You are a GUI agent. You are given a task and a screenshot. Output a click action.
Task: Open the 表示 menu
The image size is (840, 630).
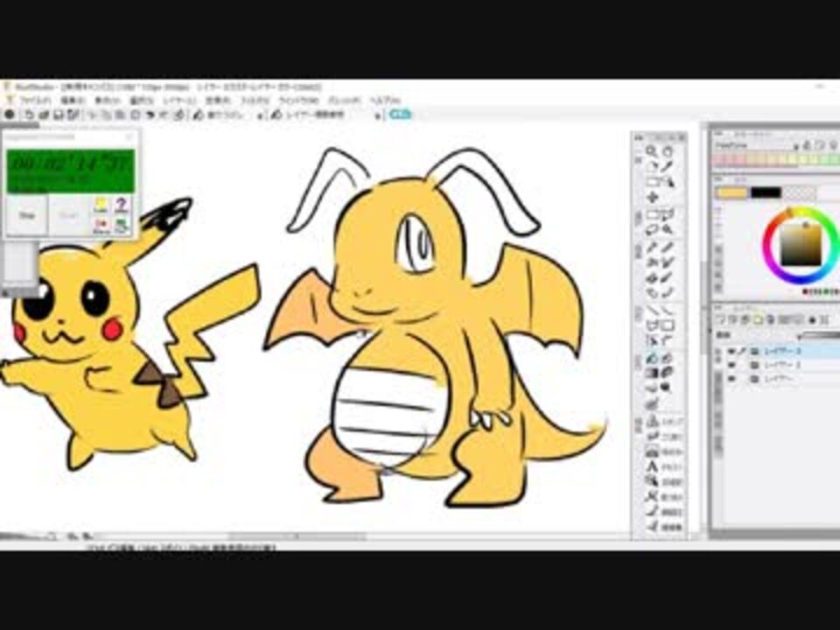[x=107, y=101]
